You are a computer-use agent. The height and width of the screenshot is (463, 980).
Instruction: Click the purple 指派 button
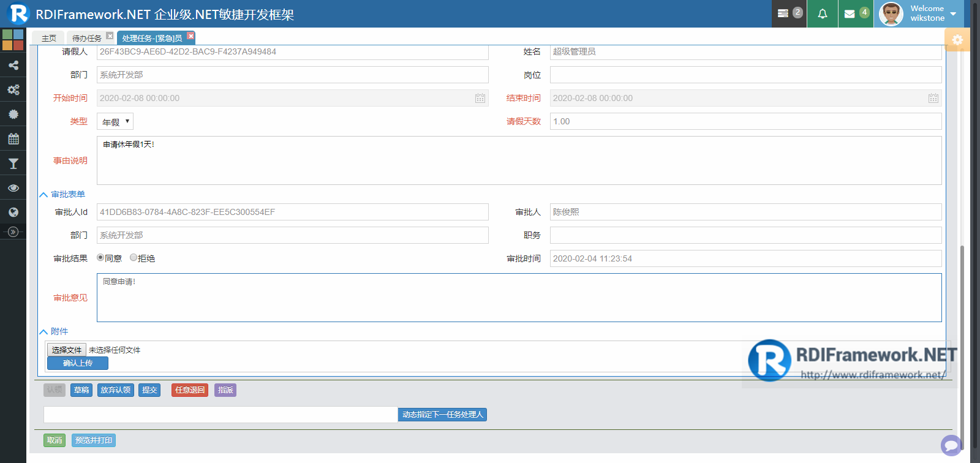click(x=225, y=390)
